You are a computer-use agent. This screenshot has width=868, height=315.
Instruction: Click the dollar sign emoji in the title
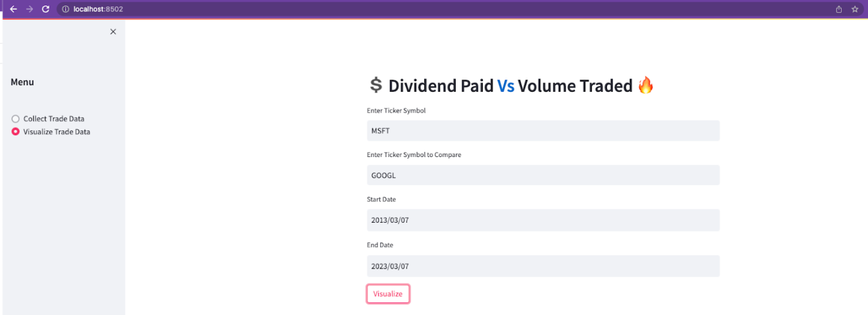pos(376,86)
